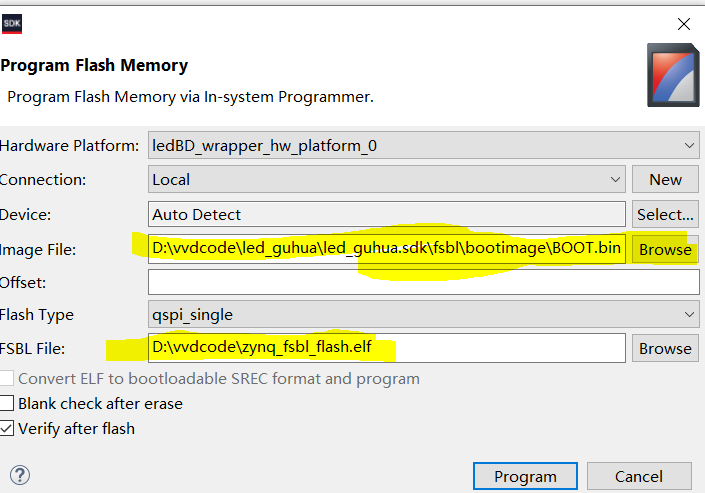Click the SDK application icon in title bar

[12, 24]
